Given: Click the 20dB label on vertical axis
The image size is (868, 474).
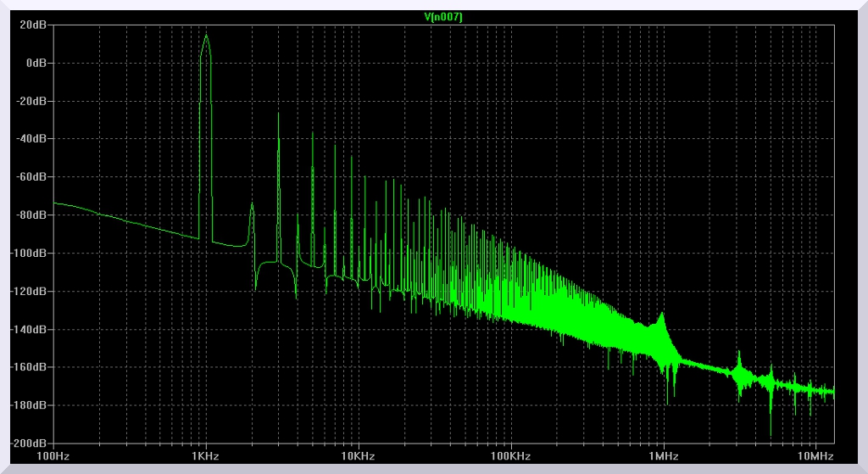Looking at the screenshot, I should click(34, 25).
